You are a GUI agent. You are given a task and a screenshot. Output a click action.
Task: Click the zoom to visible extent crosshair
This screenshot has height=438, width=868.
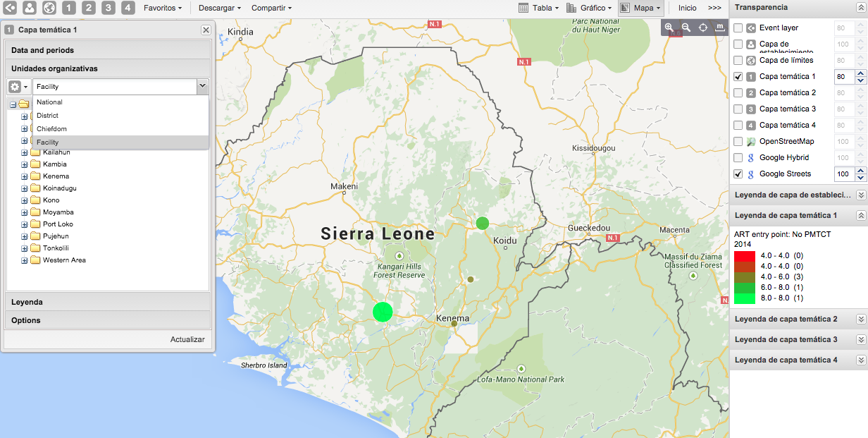click(703, 28)
